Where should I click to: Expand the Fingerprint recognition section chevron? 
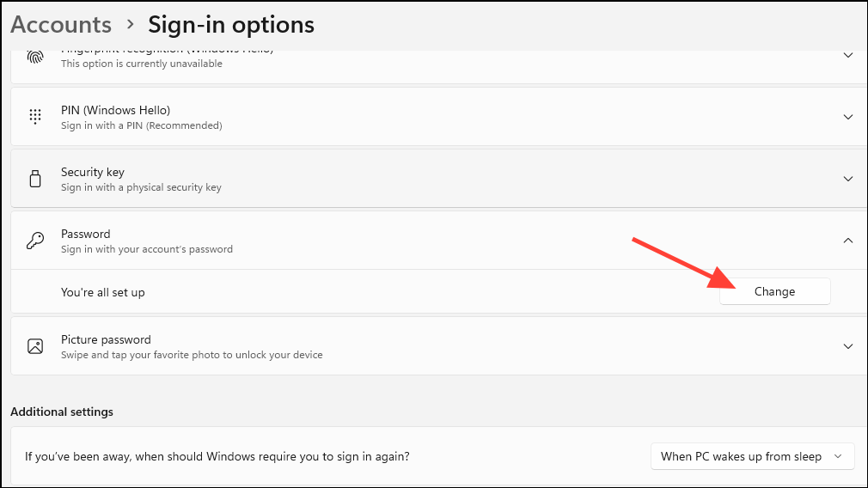pyautogui.click(x=848, y=55)
